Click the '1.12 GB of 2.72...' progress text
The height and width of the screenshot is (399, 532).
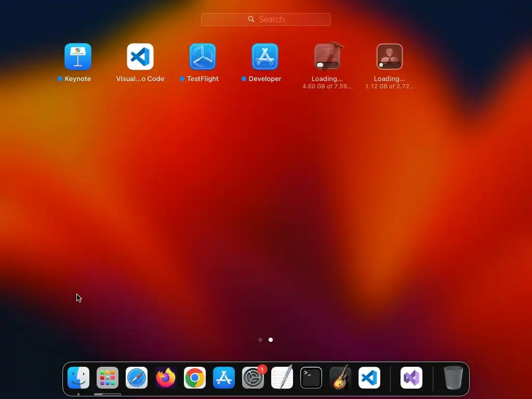(390, 86)
